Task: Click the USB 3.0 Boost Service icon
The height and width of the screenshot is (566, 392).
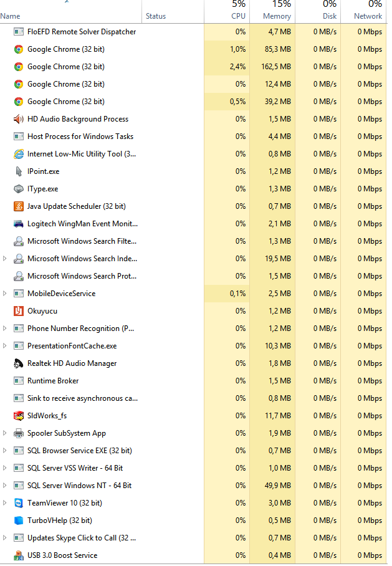Action: [x=19, y=555]
